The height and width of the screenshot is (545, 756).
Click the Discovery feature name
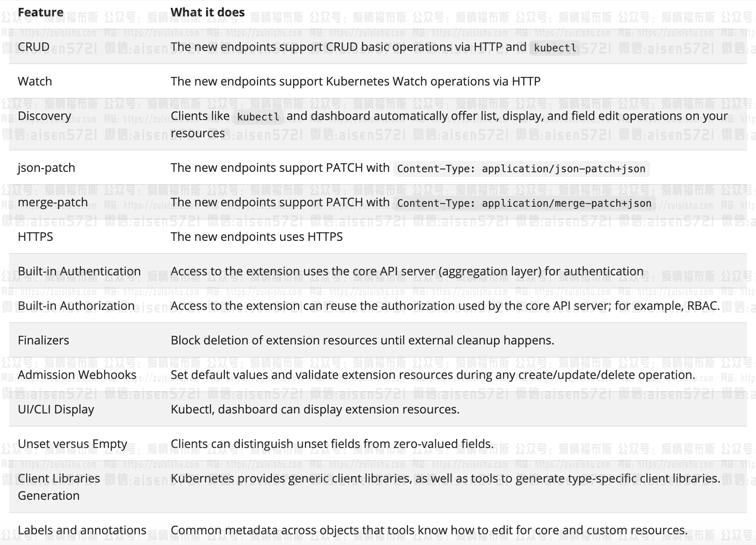tap(44, 116)
